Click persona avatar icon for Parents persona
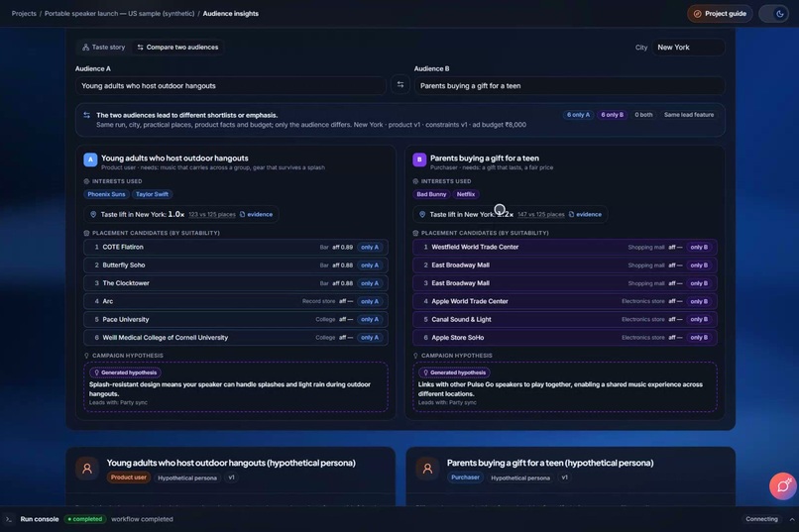This screenshot has height=532, width=799. coord(427,469)
